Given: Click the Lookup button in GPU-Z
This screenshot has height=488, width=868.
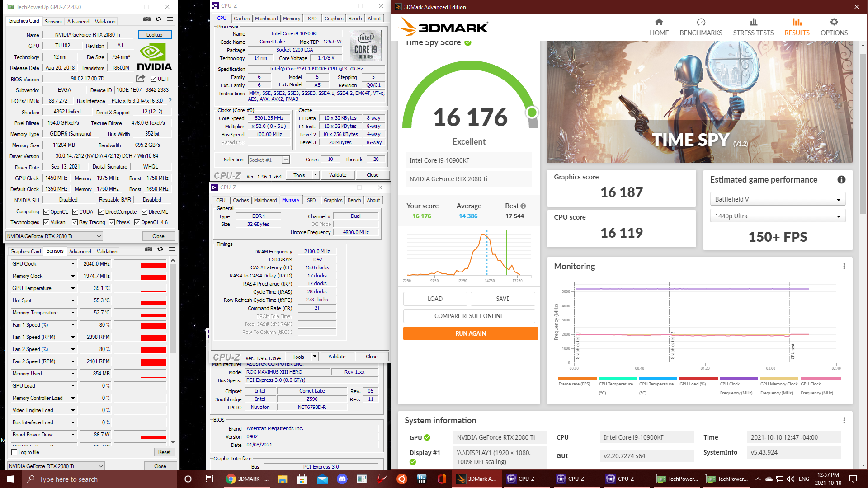Looking at the screenshot, I should (x=154, y=35).
